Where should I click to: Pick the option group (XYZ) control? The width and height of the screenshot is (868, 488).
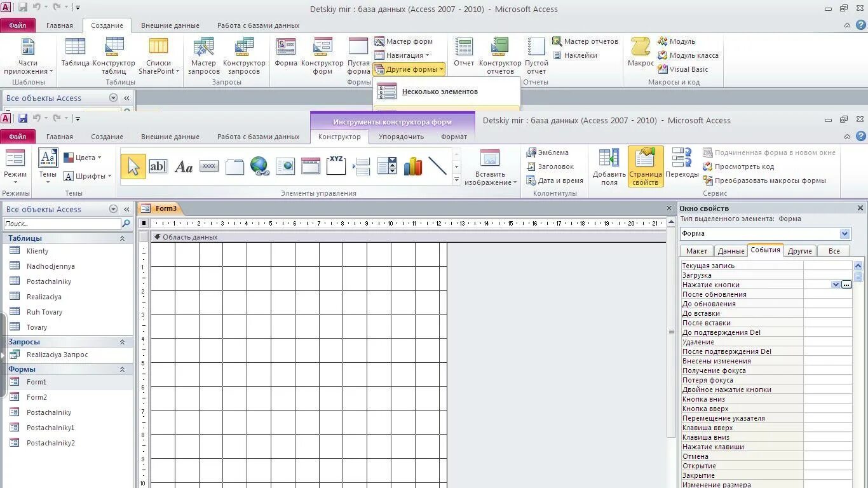tap(336, 165)
